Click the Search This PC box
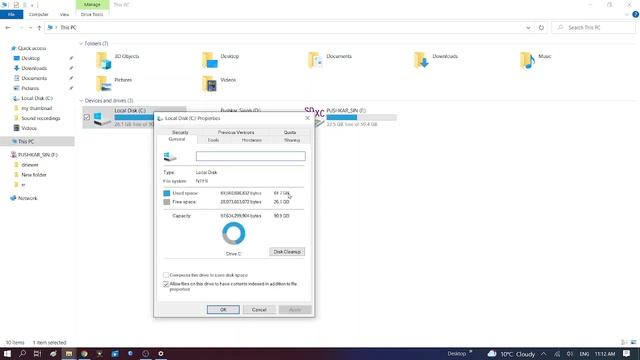Viewport: 640px width, 360px height. [x=593, y=28]
